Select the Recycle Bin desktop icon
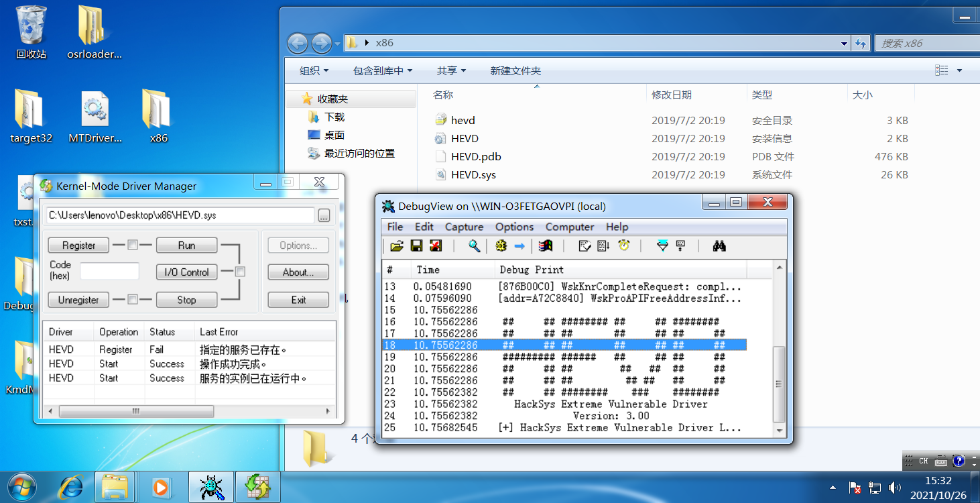The width and height of the screenshot is (980, 503). coord(32,32)
